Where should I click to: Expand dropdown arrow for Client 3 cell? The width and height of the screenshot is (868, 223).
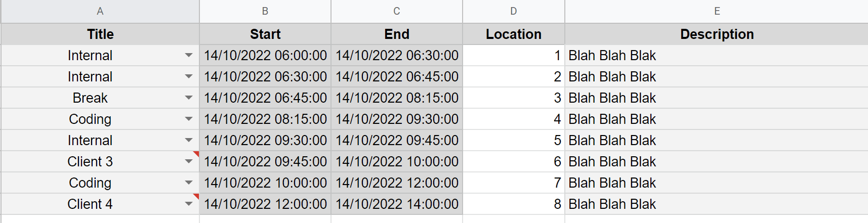[189, 161]
